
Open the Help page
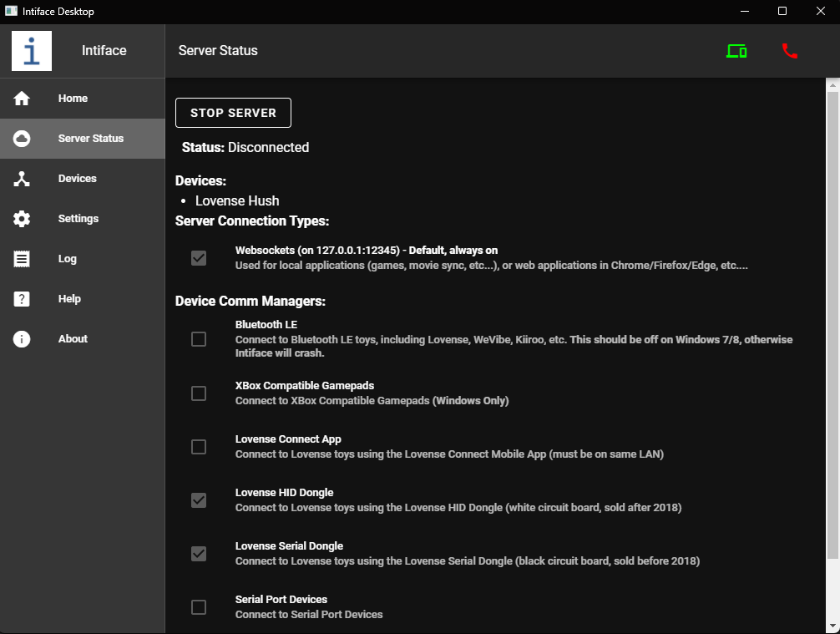point(83,299)
